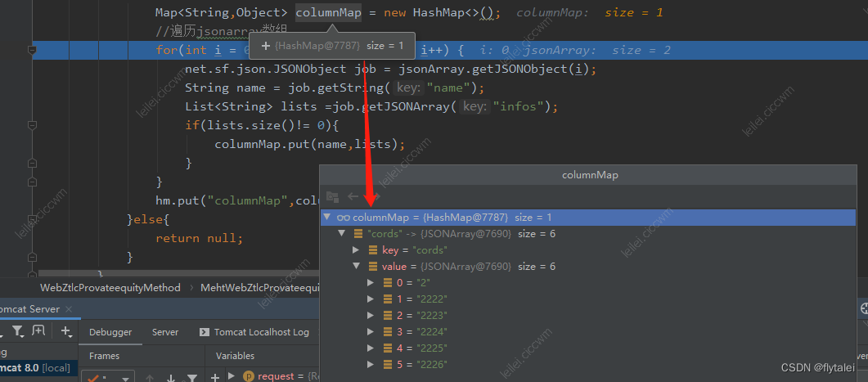Collapse the "cords" JSONArray entry
This screenshot has width=868, height=382.
pyautogui.click(x=341, y=234)
